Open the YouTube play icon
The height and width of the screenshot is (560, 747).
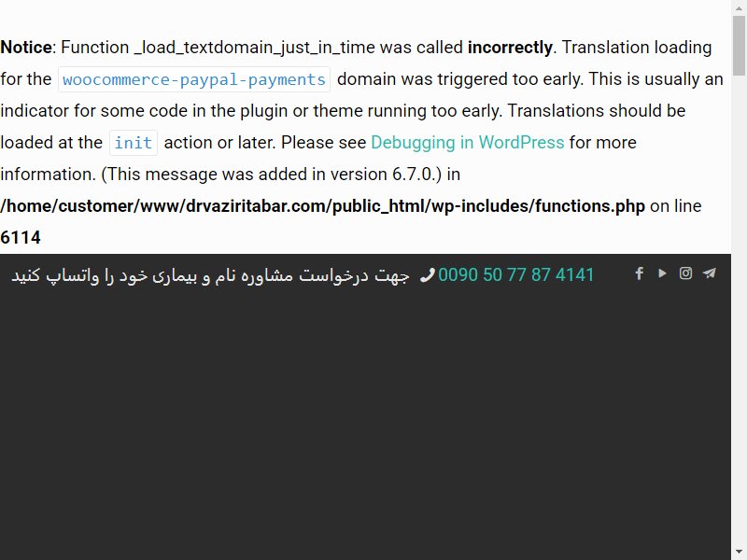point(662,273)
